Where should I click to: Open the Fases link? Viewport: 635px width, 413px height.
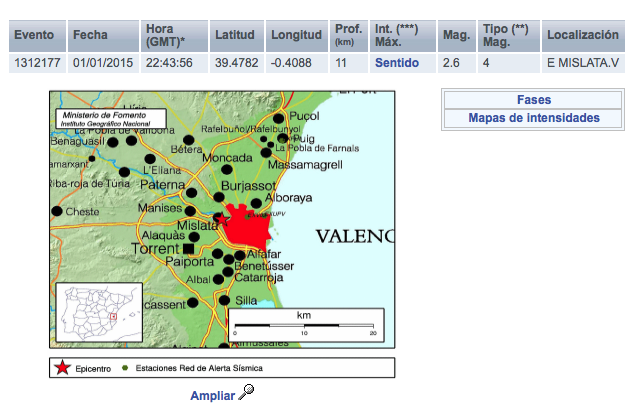point(533,100)
